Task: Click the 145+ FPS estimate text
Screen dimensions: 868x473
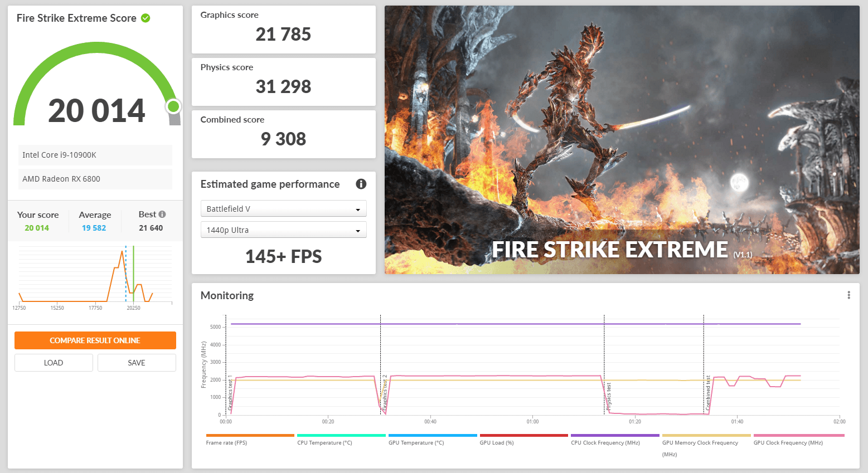Action: pos(283,256)
